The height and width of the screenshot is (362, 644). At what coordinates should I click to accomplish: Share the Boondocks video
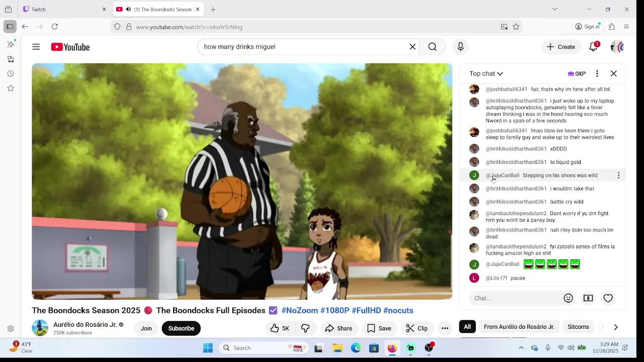tap(339, 328)
